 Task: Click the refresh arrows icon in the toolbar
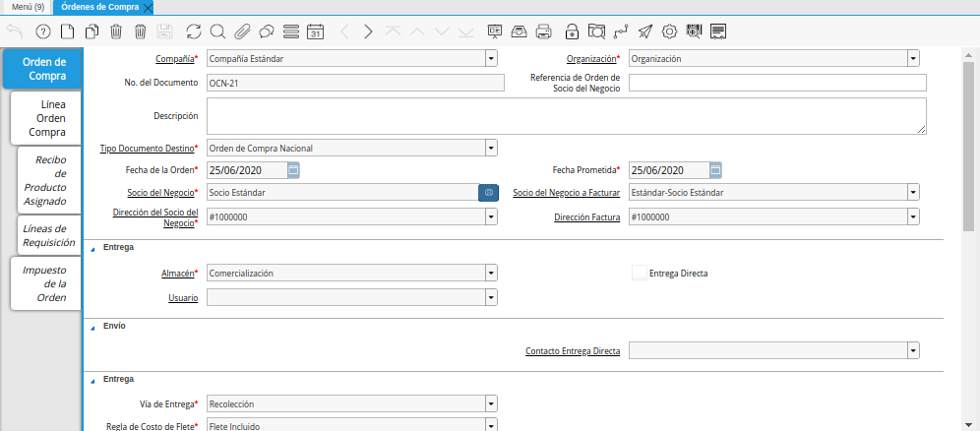[193, 31]
